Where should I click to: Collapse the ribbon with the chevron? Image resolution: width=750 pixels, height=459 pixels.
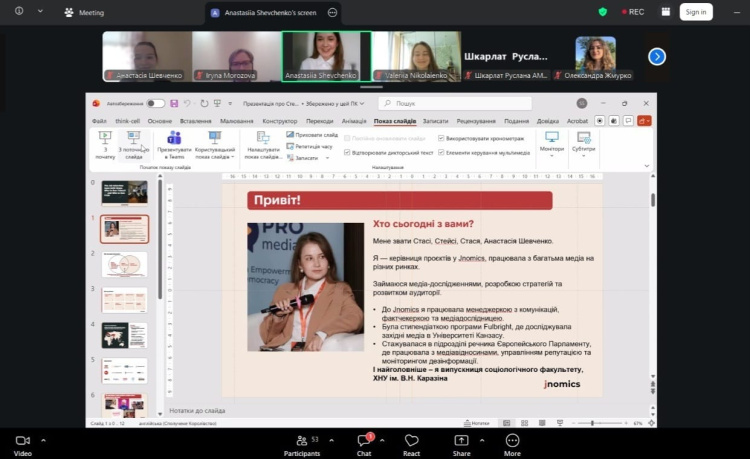pos(647,166)
